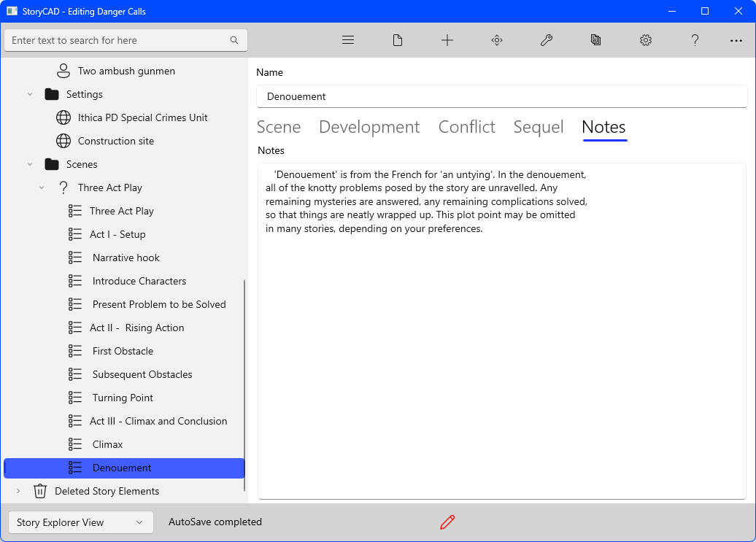The width and height of the screenshot is (756, 542).
Task: Switch to the Conflict tab
Action: click(x=466, y=127)
